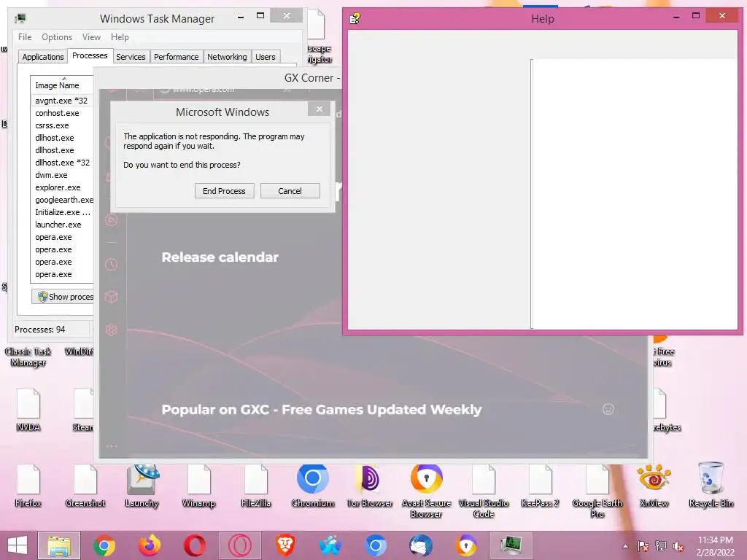Launch red Opera from the taskbar
Image resolution: width=747 pixels, height=560 pixels.
(x=194, y=545)
